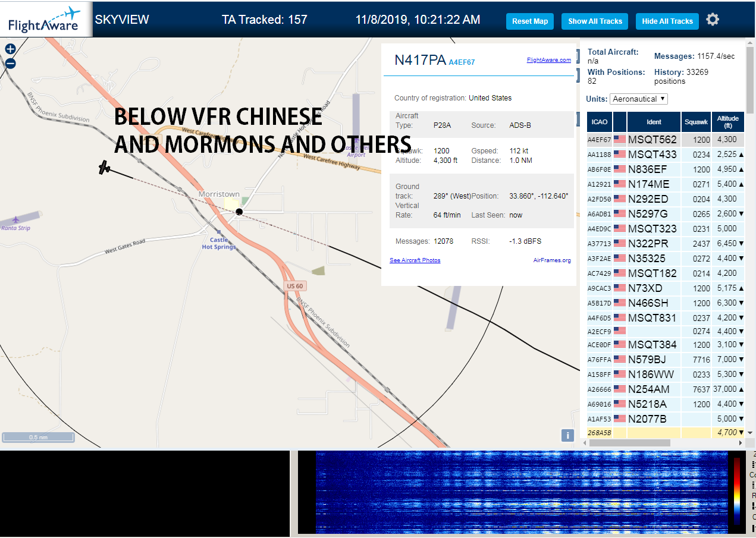Zoom in with the plus map control
This screenshot has width=756, height=538.
(10, 49)
